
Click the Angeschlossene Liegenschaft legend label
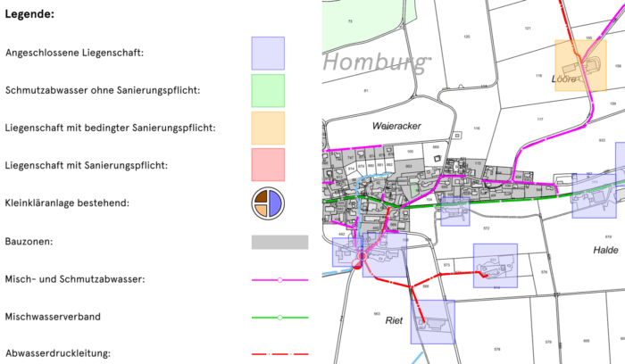pyautogui.click(x=74, y=53)
